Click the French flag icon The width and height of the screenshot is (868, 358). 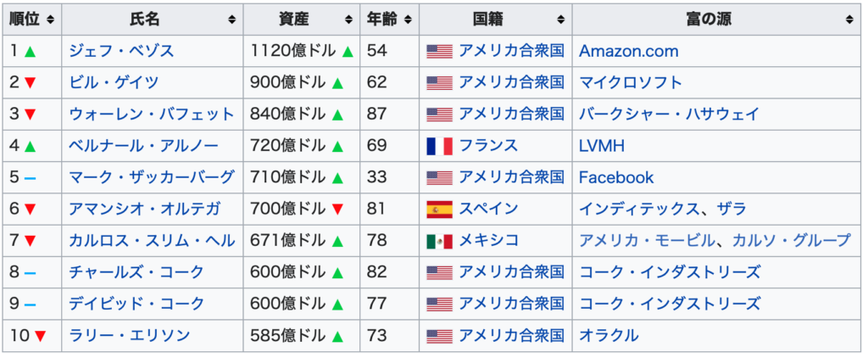pyautogui.click(x=440, y=146)
